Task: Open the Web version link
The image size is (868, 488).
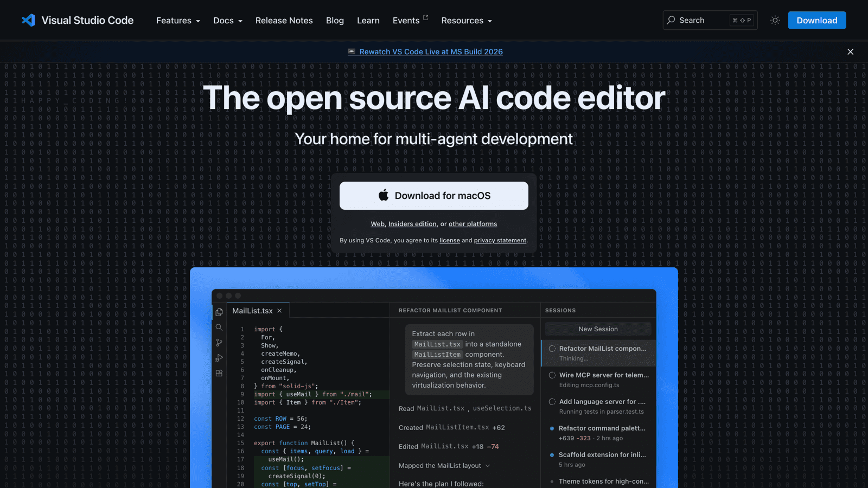Action: tap(378, 224)
